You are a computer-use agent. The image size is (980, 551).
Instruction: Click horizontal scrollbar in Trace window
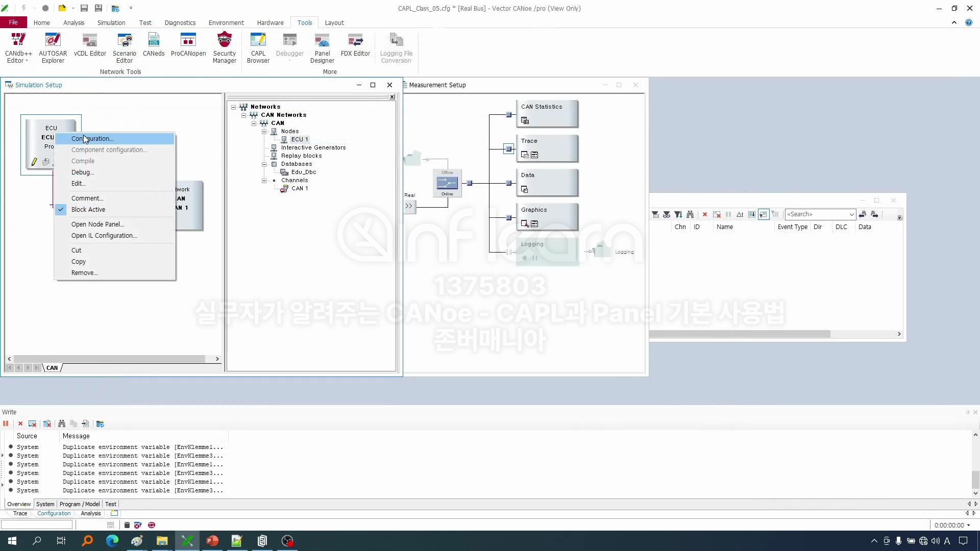click(x=740, y=334)
